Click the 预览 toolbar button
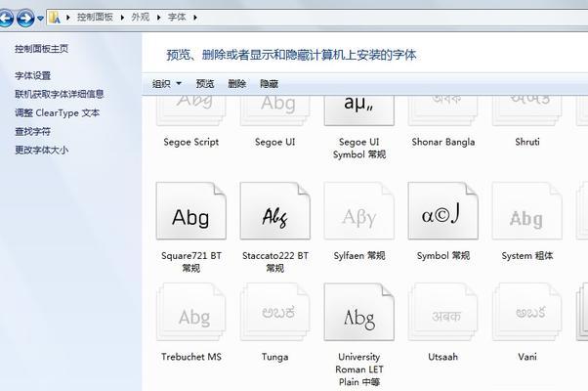 click(205, 84)
